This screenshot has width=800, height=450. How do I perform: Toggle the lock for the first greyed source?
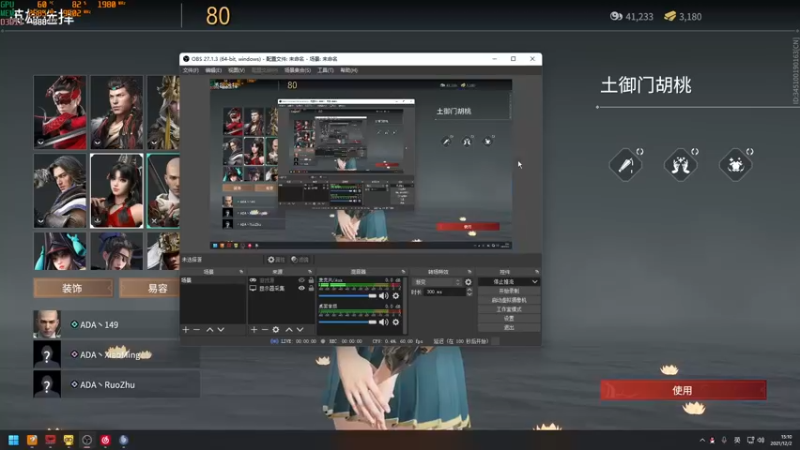[x=311, y=280]
